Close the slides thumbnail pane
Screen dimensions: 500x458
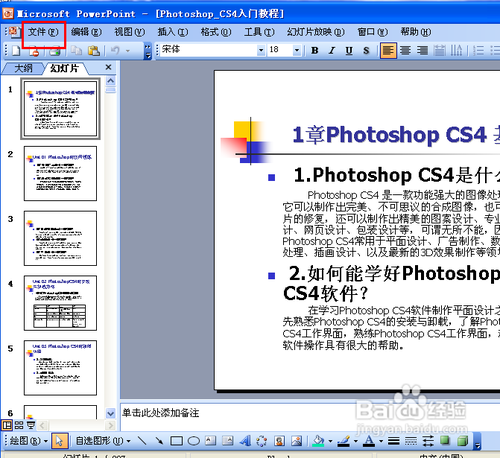coord(108,67)
